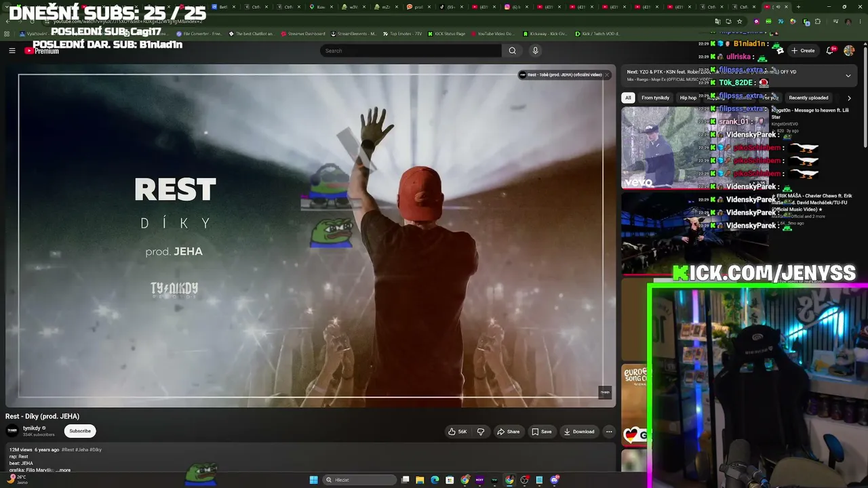Open YouTube notifications bell
Viewport: 868px width, 488px height.
pyautogui.click(x=831, y=50)
